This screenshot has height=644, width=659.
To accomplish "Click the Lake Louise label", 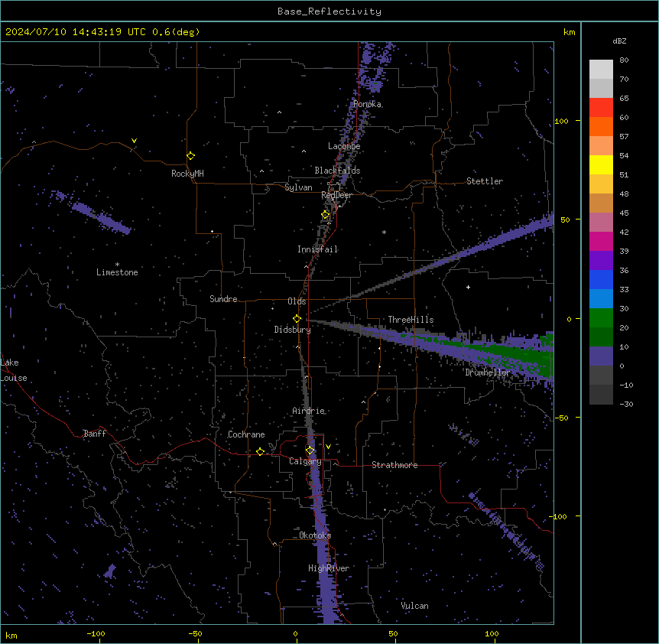I will (14, 370).
